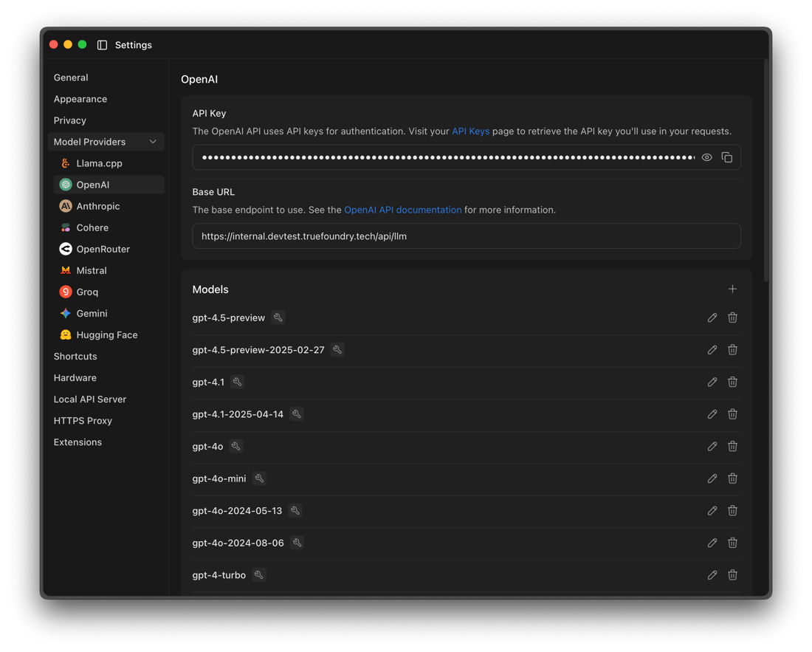Open Extensions settings

[78, 442]
